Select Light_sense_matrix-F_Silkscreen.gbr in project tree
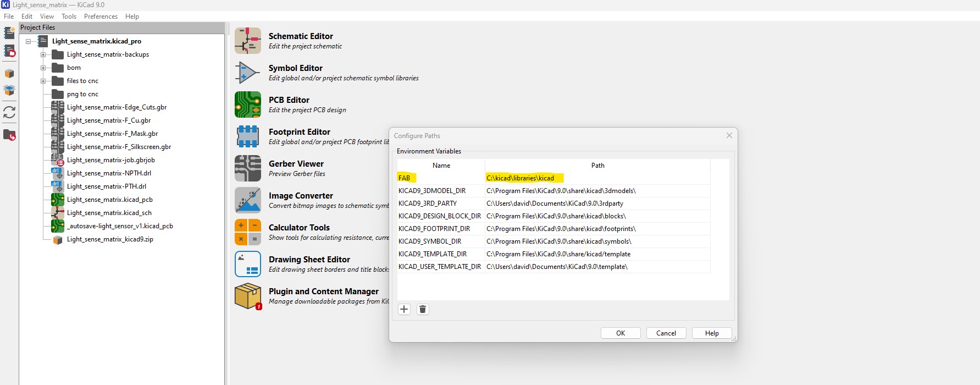Viewport: 980px width, 385px height. pyautogui.click(x=119, y=147)
